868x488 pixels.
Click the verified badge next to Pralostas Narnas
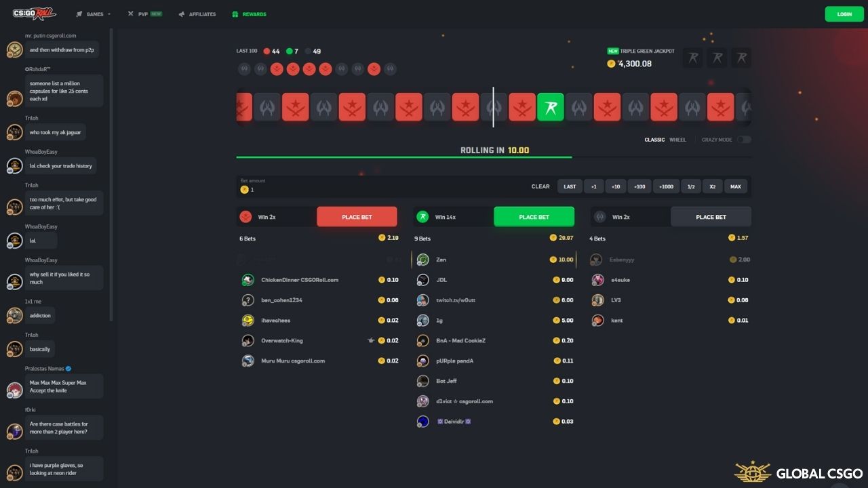[68, 369]
